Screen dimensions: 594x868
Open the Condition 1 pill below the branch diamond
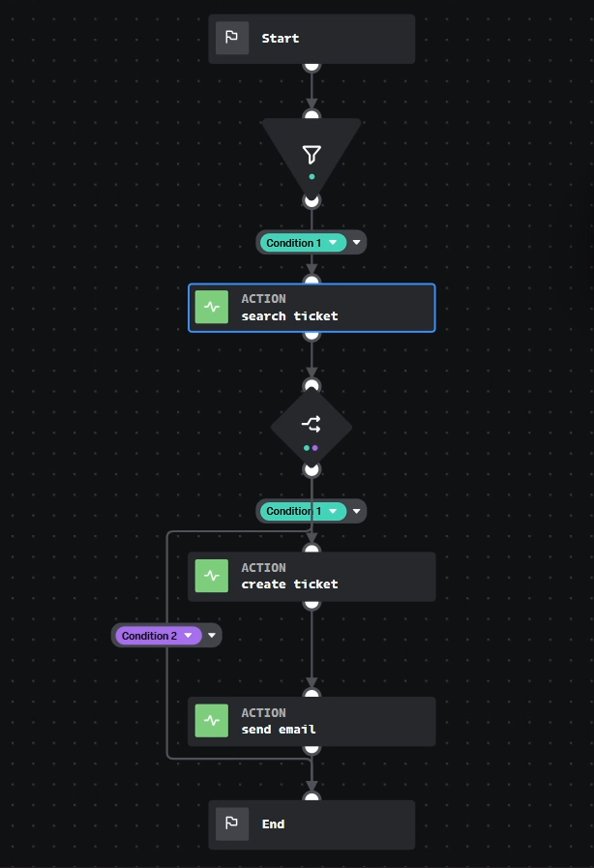coord(303,511)
